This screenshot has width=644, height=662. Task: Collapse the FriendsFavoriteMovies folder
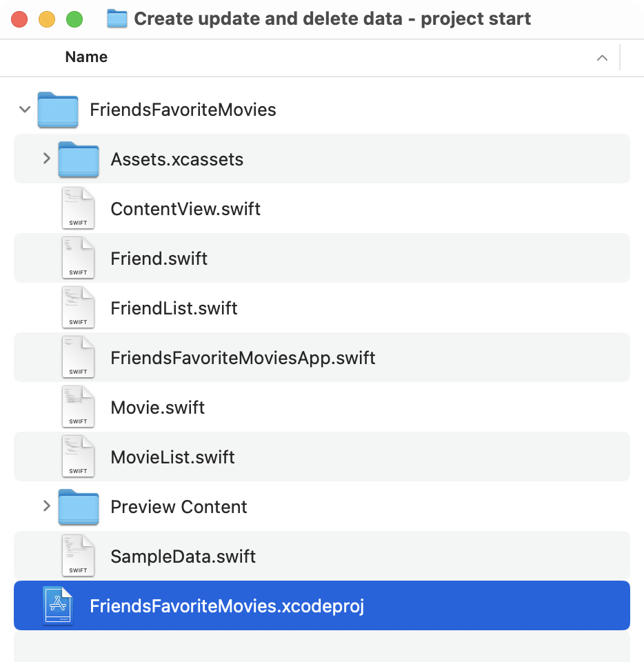pos(25,110)
